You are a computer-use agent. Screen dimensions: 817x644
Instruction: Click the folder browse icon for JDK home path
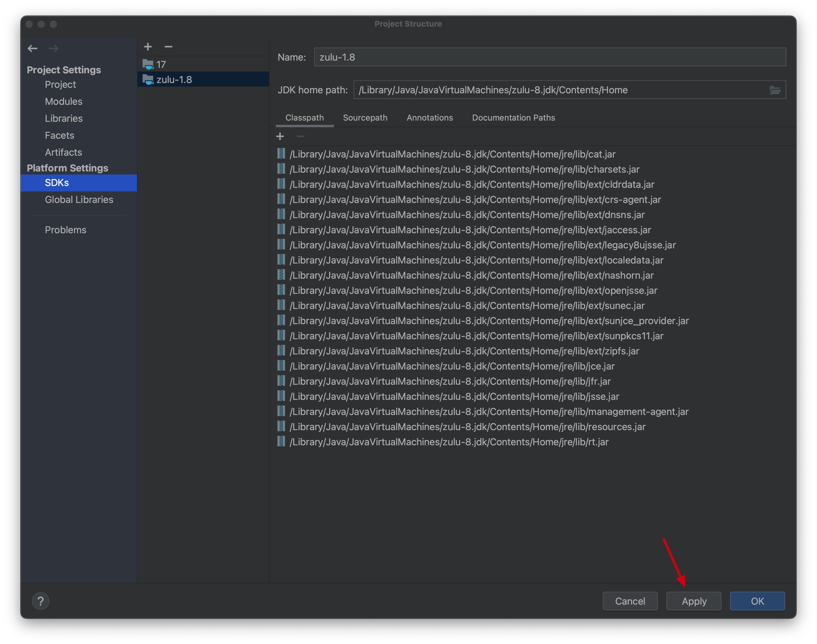point(775,90)
